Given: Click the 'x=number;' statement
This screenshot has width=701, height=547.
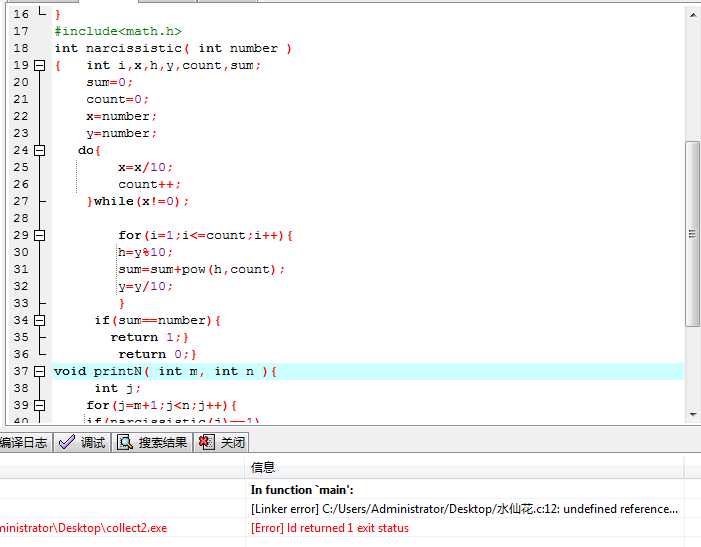Looking at the screenshot, I should pos(122,116).
